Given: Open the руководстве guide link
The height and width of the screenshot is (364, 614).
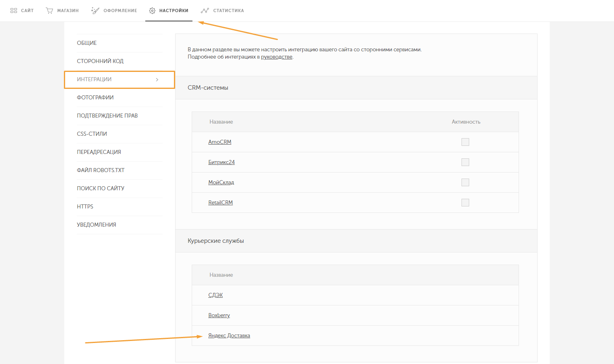Looking at the screenshot, I should pos(277,57).
